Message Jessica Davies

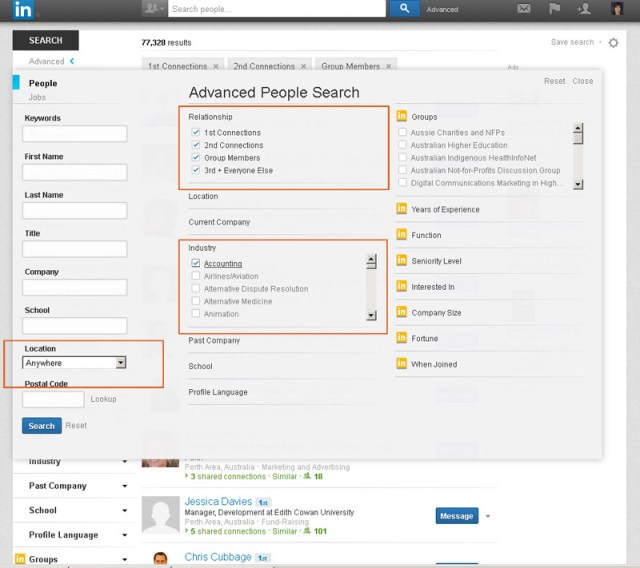coord(457,516)
